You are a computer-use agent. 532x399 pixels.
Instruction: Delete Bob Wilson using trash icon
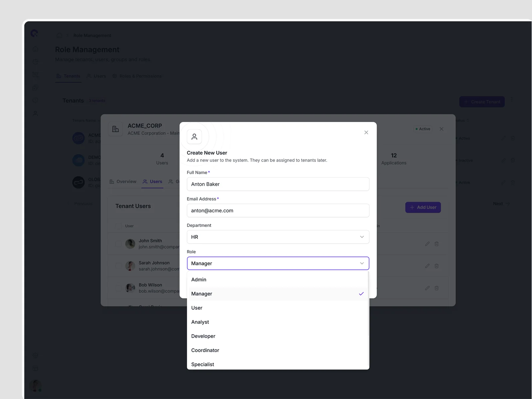pos(437,288)
